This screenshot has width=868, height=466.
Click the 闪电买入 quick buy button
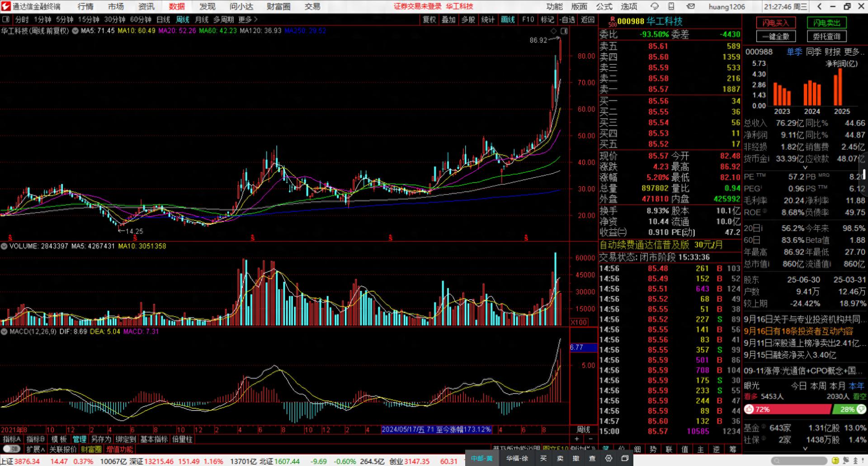tap(775, 23)
